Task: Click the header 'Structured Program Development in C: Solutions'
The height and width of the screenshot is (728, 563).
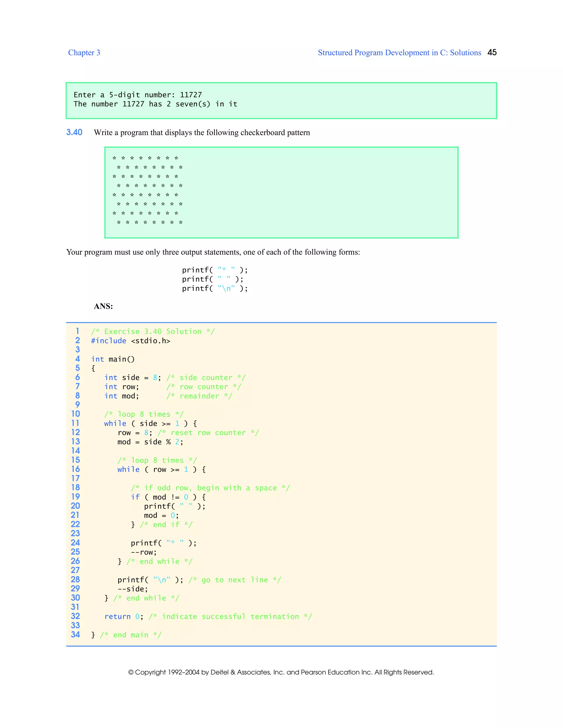Action: 399,53
